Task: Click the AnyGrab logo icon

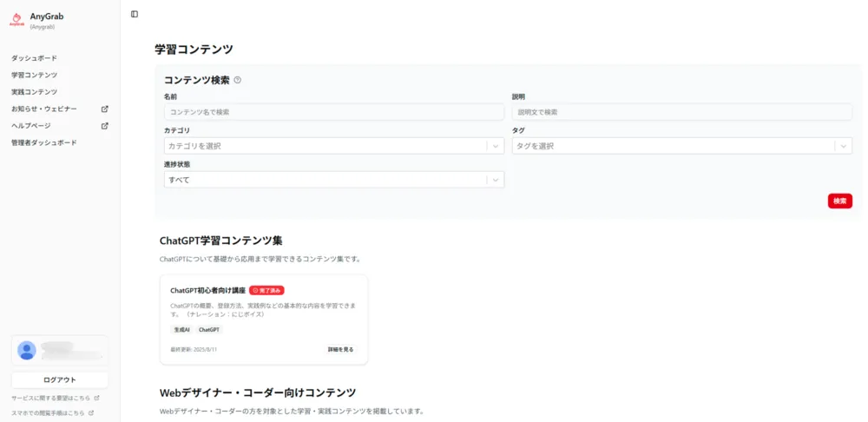Action: pos(16,21)
